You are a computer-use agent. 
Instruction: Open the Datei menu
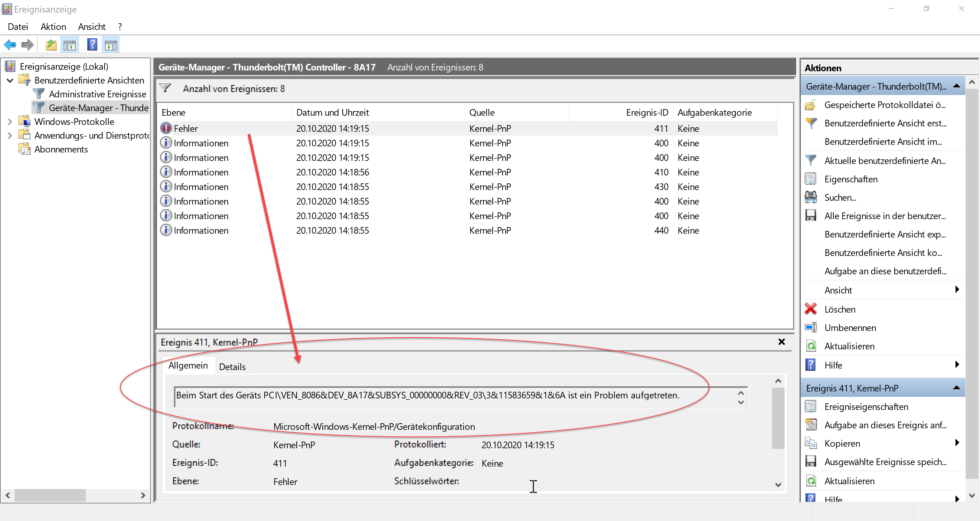coord(18,27)
